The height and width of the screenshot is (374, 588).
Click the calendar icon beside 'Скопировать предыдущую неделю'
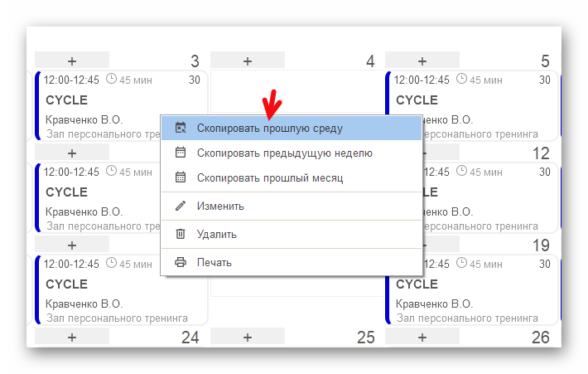181,153
